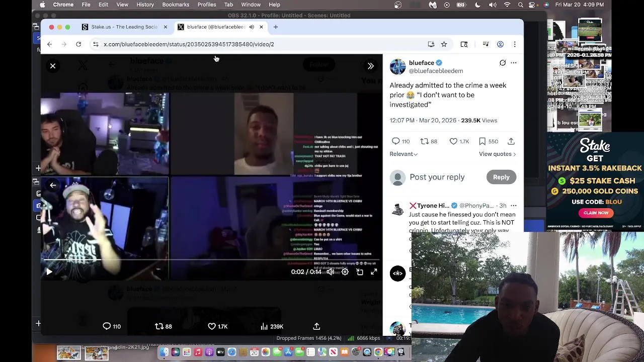Open the Edit menu
Viewport: 644px width, 362px height.
(103, 5)
